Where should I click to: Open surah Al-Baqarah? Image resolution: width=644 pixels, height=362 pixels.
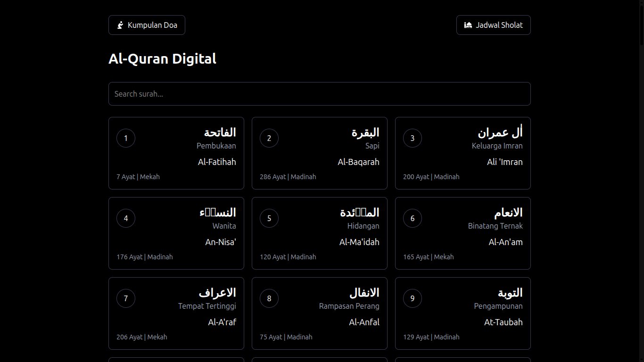[319, 153]
